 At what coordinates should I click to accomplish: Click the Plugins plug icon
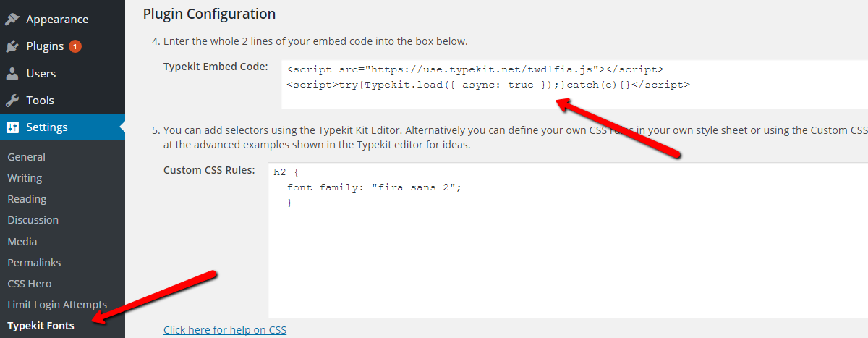point(12,46)
